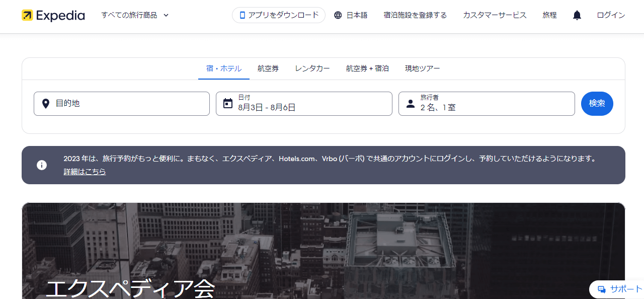Image resolution: width=644 pixels, height=299 pixels.
Task: Click the ログイン link
Action: (x=611, y=15)
